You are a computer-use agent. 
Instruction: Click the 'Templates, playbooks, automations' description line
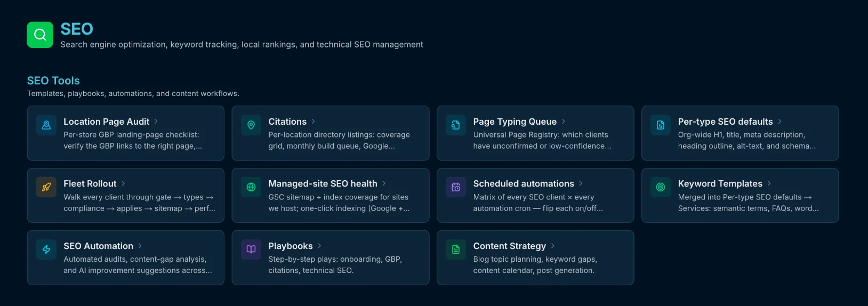133,93
